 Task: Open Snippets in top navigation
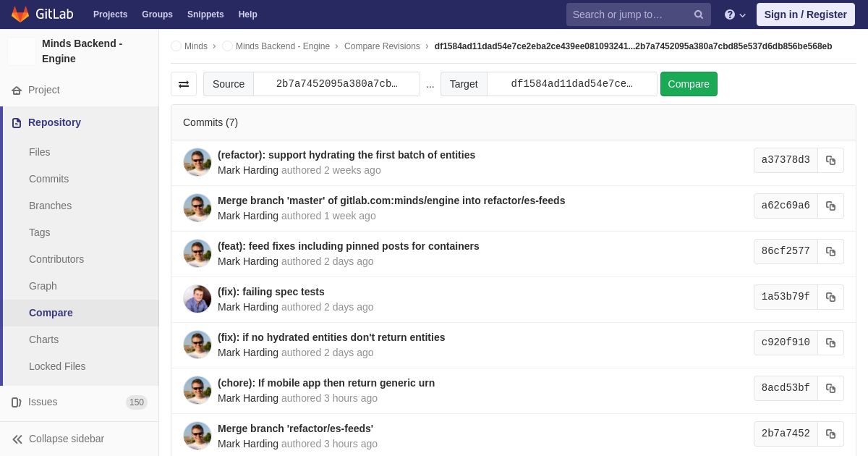click(x=205, y=14)
